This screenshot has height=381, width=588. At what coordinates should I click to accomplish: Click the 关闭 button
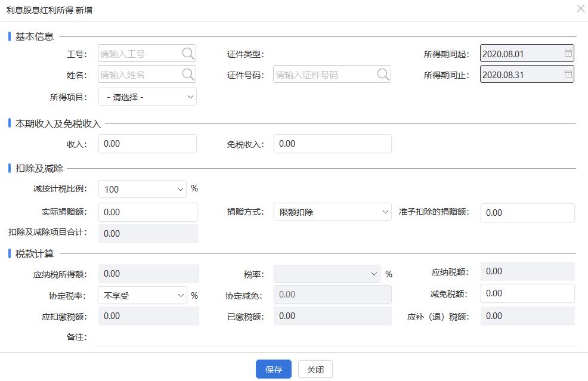tap(315, 368)
